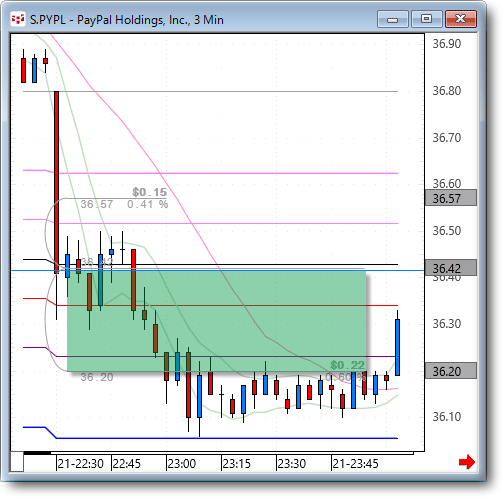Click the gray 36.57 label left of 0.41 %
504x499 pixels.
(97, 204)
